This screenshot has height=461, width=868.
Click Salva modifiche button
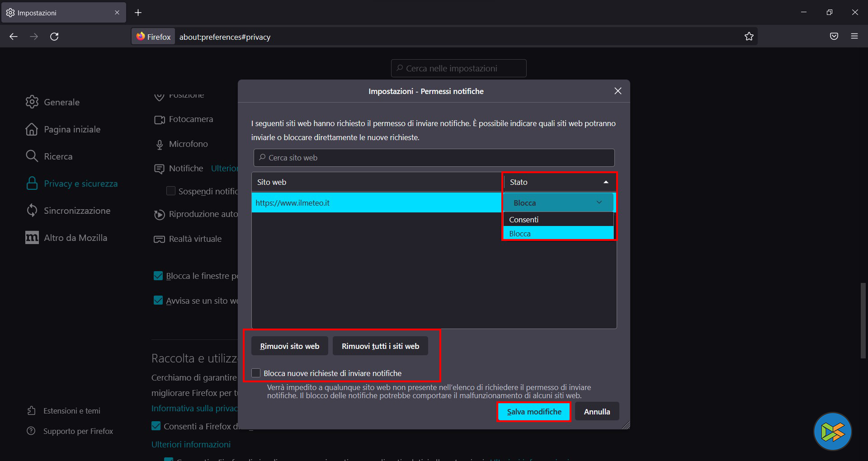click(x=534, y=412)
